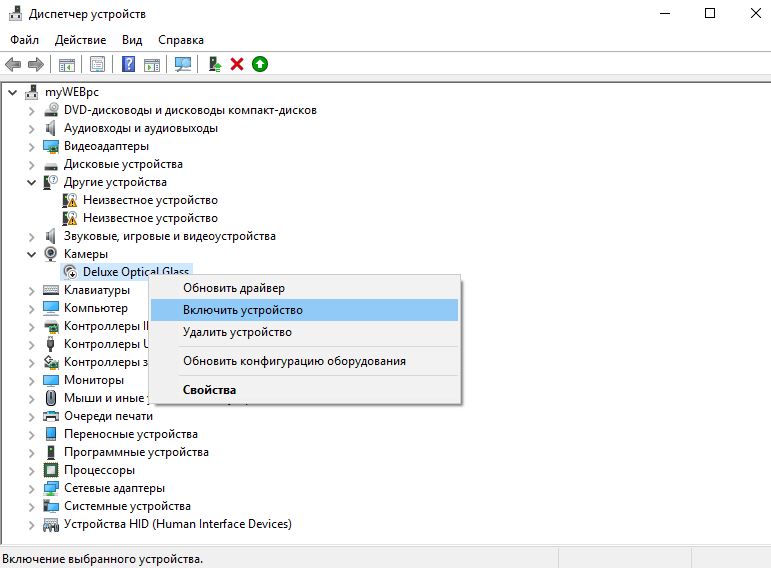771x568 pixels.
Task: Click the myWEBpc computer root icon
Action: tap(32, 92)
